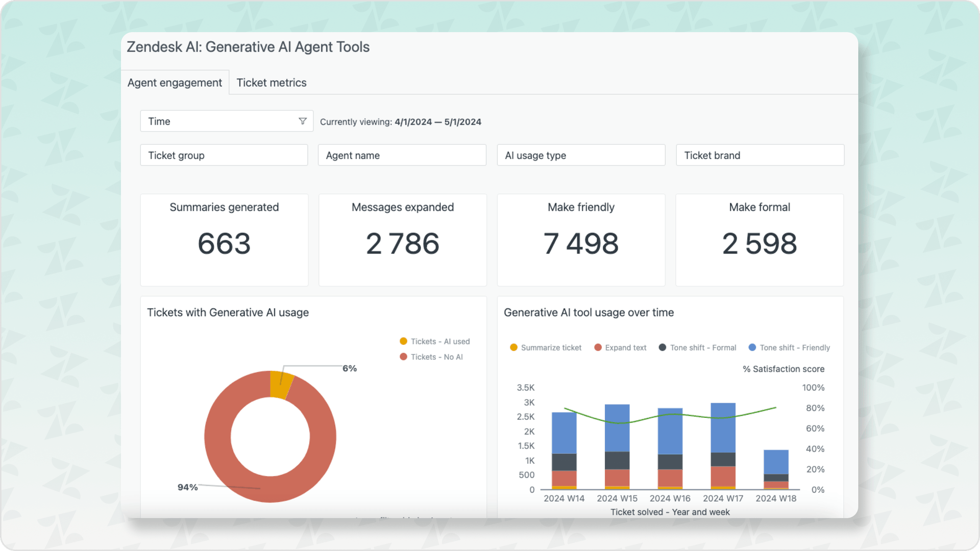This screenshot has width=980, height=551.
Task: Select the Make friendly 7 498 card
Action: click(581, 240)
